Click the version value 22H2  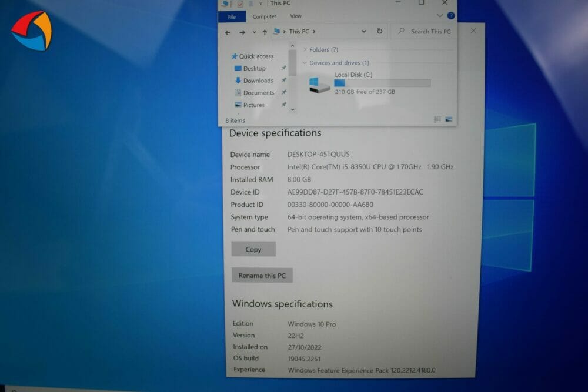296,336
